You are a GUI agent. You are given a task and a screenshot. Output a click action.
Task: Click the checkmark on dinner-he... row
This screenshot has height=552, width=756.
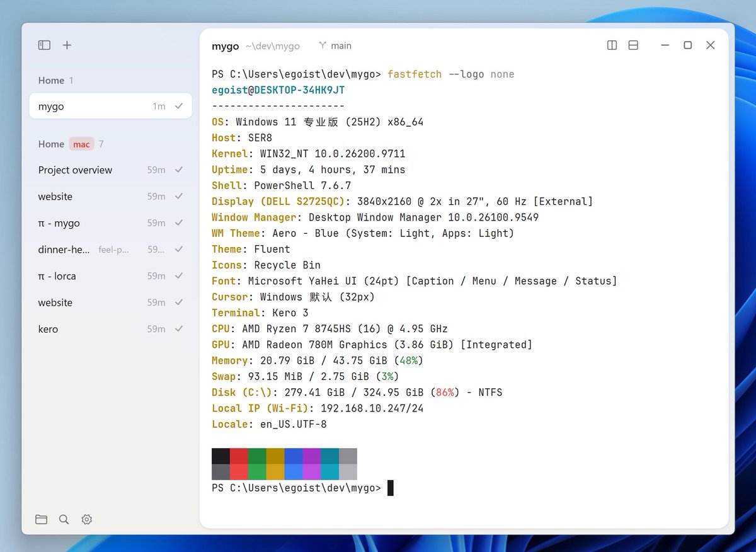(x=179, y=249)
